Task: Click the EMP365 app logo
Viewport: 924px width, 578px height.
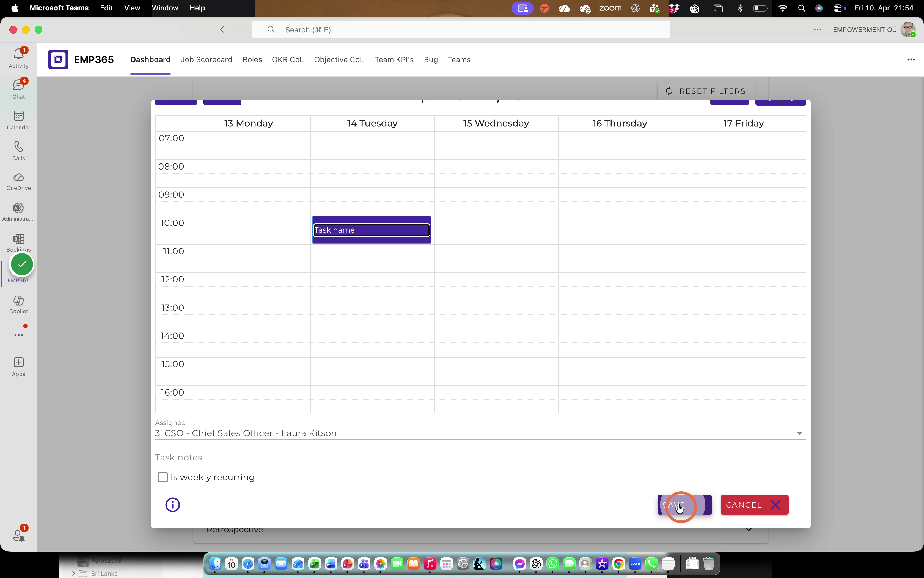Action: (x=58, y=59)
